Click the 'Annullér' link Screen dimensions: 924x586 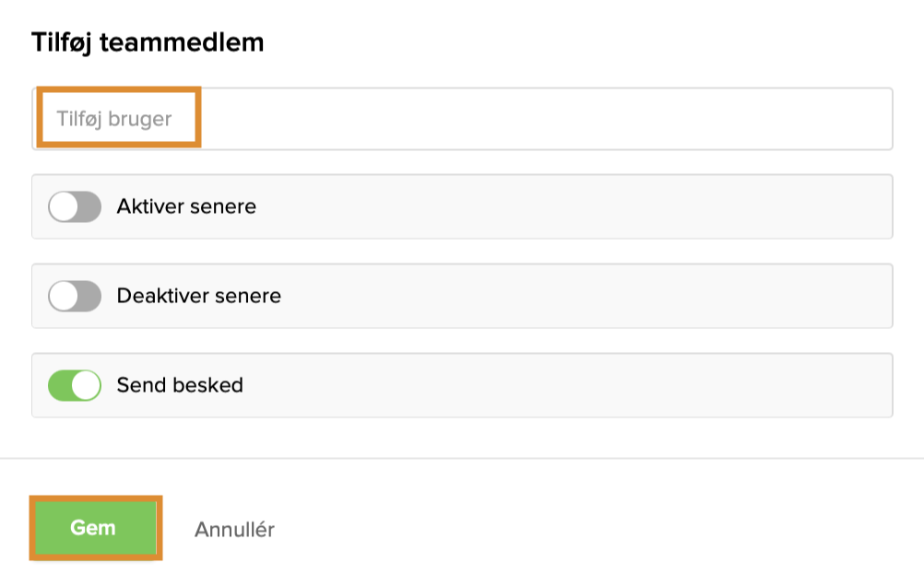(234, 530)
